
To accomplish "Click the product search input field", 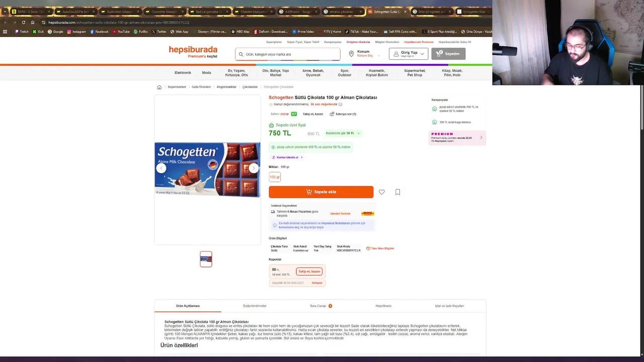I will coord(287,54).
